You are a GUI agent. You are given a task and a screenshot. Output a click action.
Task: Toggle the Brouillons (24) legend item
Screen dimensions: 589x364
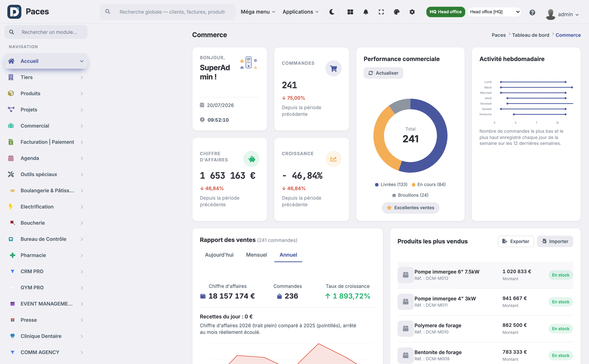410,195
